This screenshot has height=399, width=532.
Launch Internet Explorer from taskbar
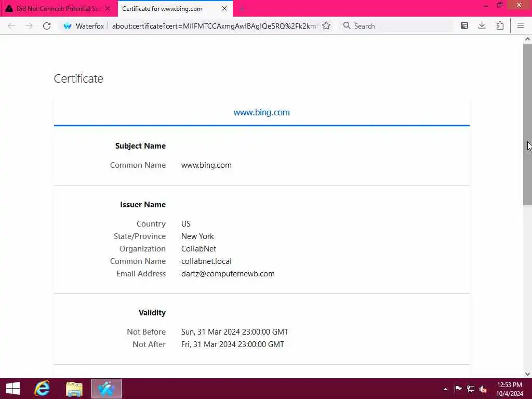point(42,389)
